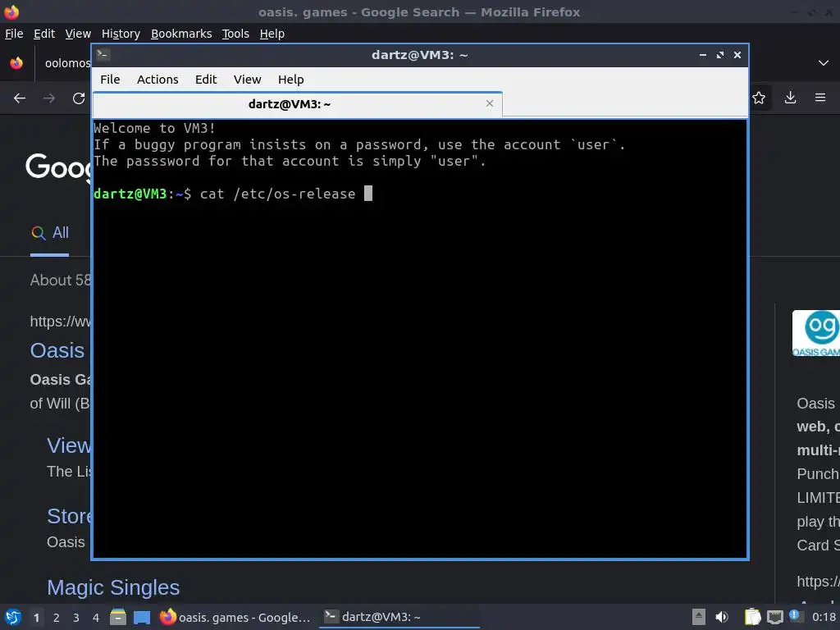The width and height of the screenshot is (840, 630).
Task: Click the show desktop panel icon
Action: pos(142,617)
